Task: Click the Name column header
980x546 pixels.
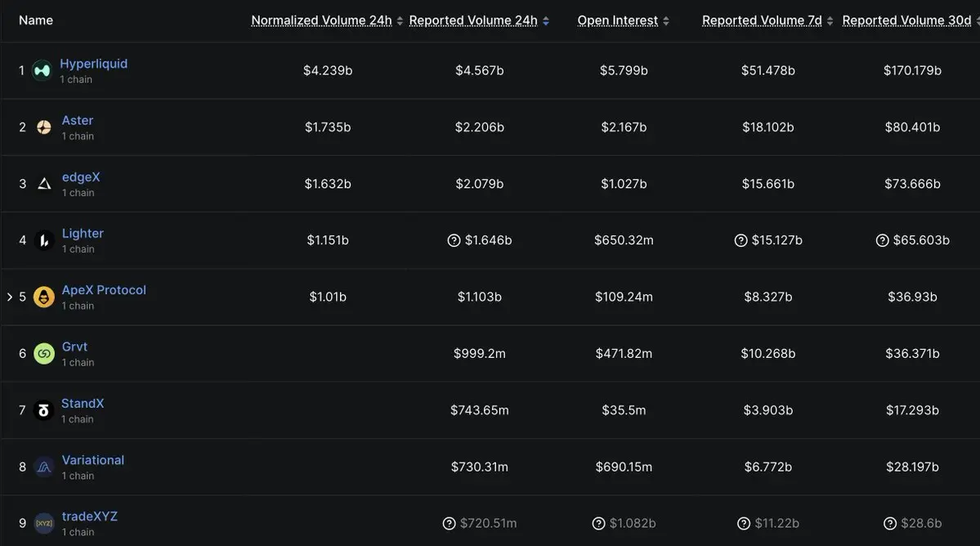Action: (36, 20)
